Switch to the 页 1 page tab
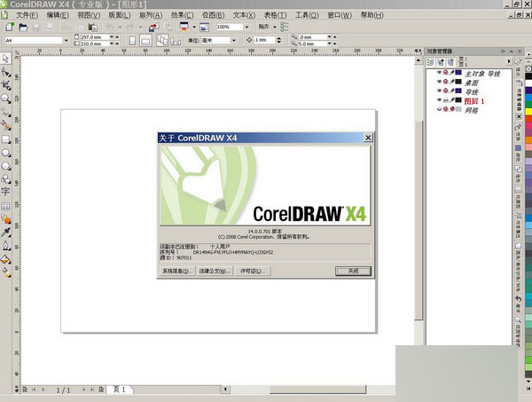The height and width of the screenshot is (402, 532). point(120,390)
